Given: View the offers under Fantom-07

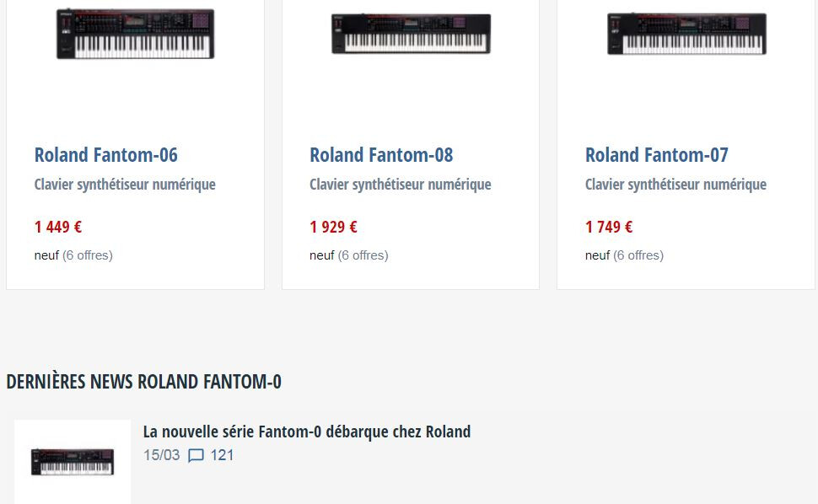Looking at the screenshot, I should [638, 255].
